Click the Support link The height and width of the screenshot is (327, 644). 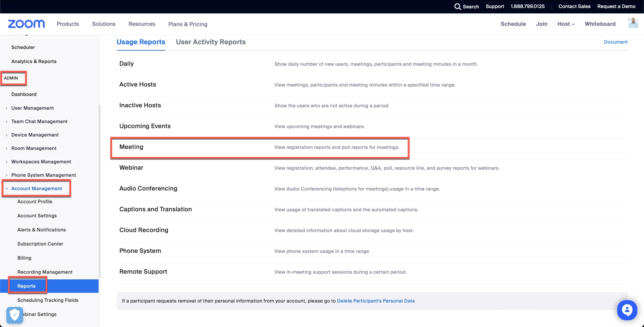pyautogui.click(x=495, y=6)
